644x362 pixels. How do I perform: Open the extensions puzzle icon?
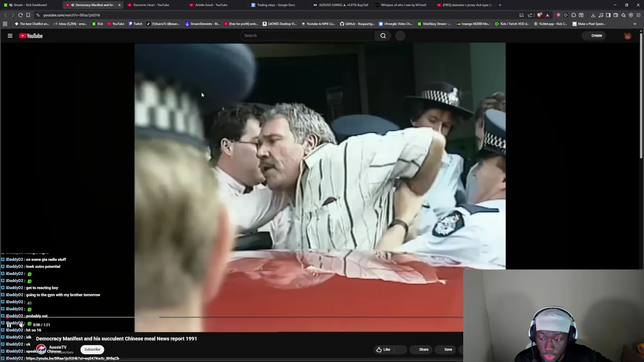tap(573, 15)
